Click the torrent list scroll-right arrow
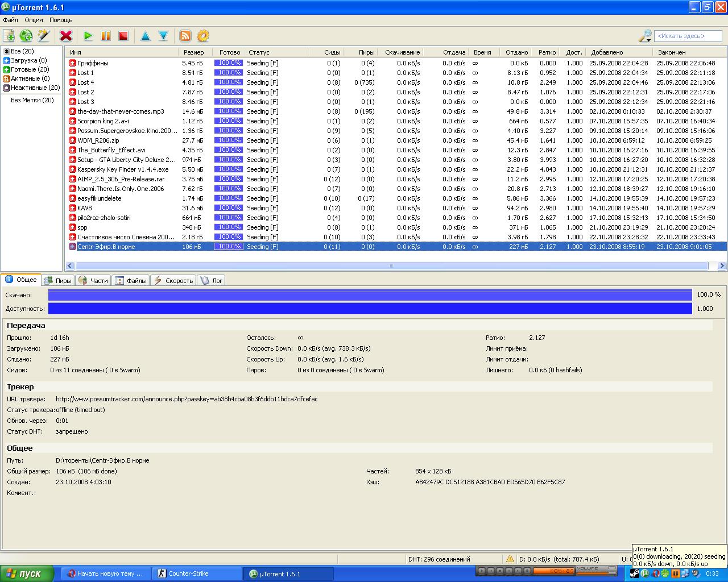728x582 pixels. pyautogui.click(x=722, y=265)
